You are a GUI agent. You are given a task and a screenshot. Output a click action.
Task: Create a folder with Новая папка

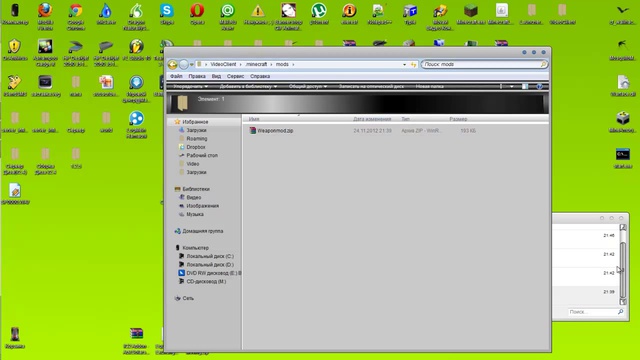(429, 87)
